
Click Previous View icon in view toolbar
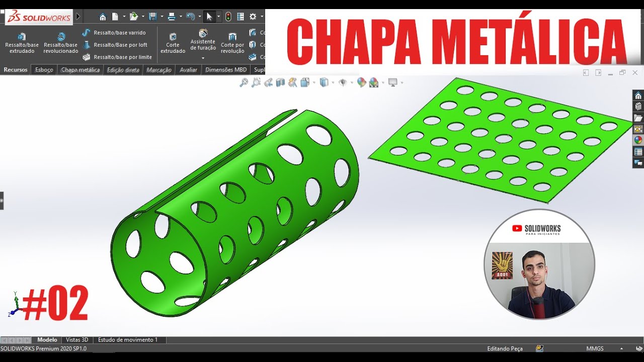(268, 82)
